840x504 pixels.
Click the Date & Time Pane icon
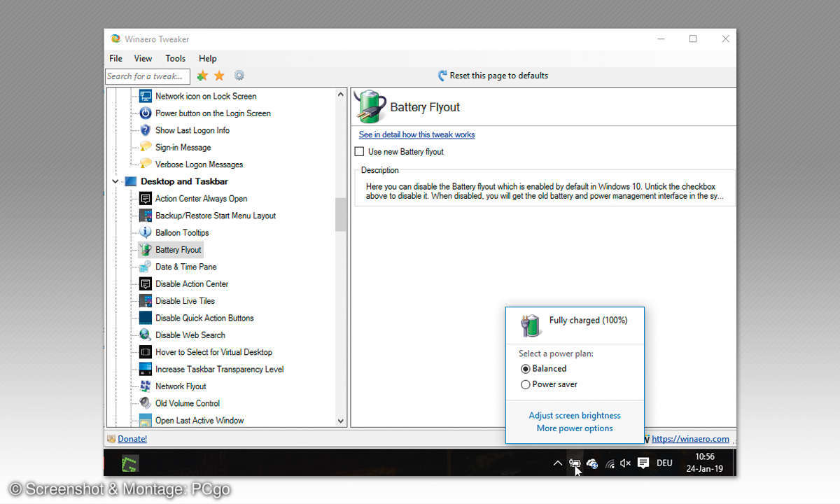pyautogui.click(x=145, y=267)
